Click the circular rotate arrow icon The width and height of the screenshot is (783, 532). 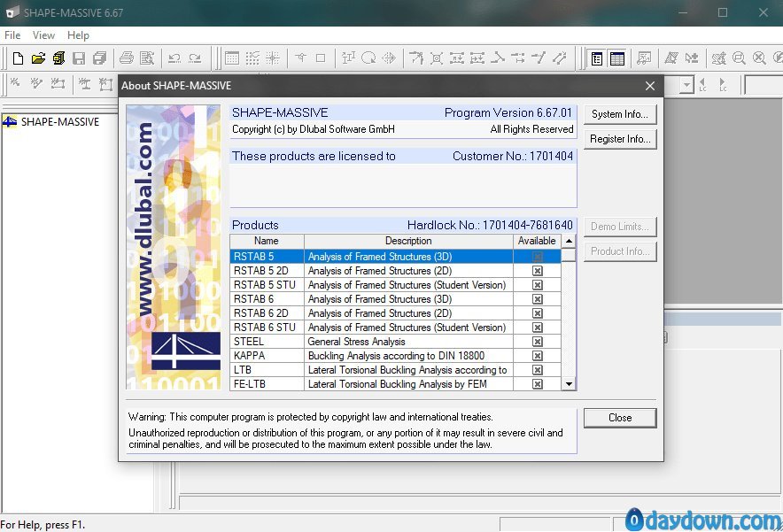tap(368, 58)
